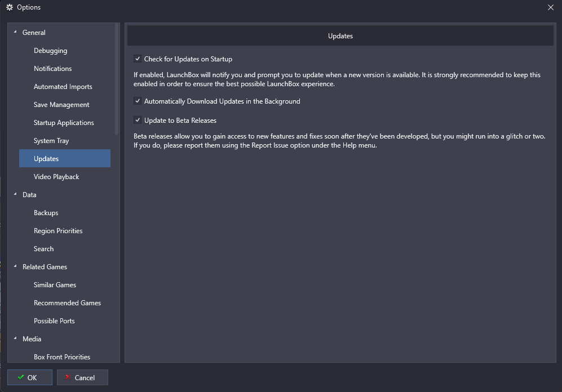Image resolution: width=562 pixels, height=392 pixels.
Task: Uncheck Update to Beta Releases
Action: tap(138, 120)
